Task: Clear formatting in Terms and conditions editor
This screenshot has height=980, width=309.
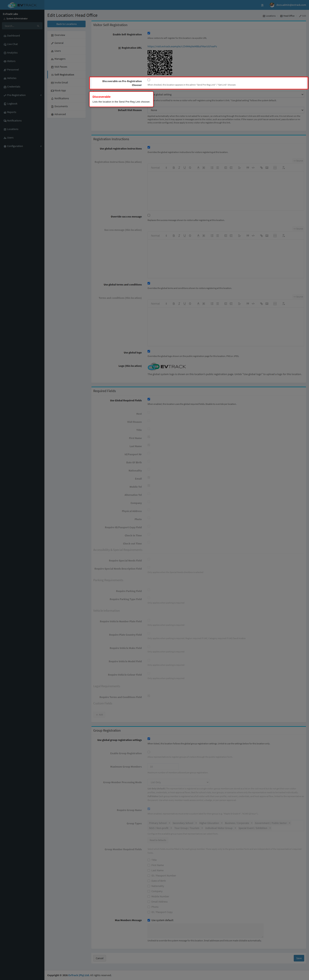Action: click(x=284, y=304)
